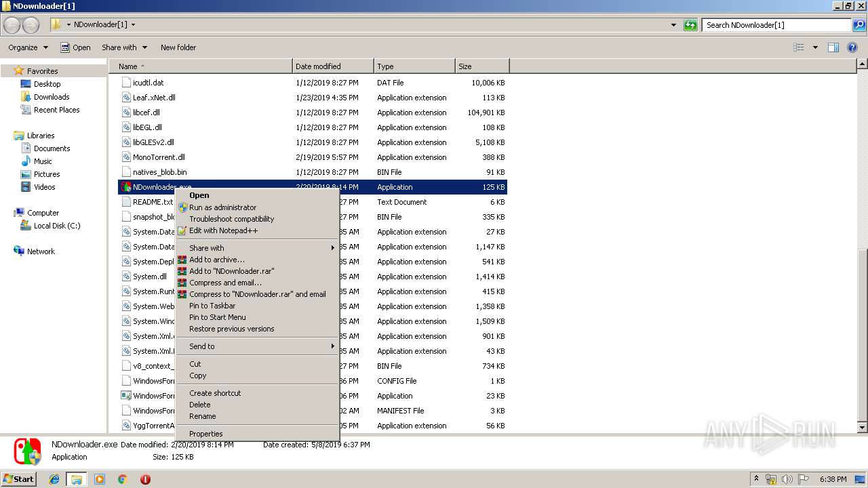
Task: Click the Forward navigation arrow button
Action: pos(31,25)
